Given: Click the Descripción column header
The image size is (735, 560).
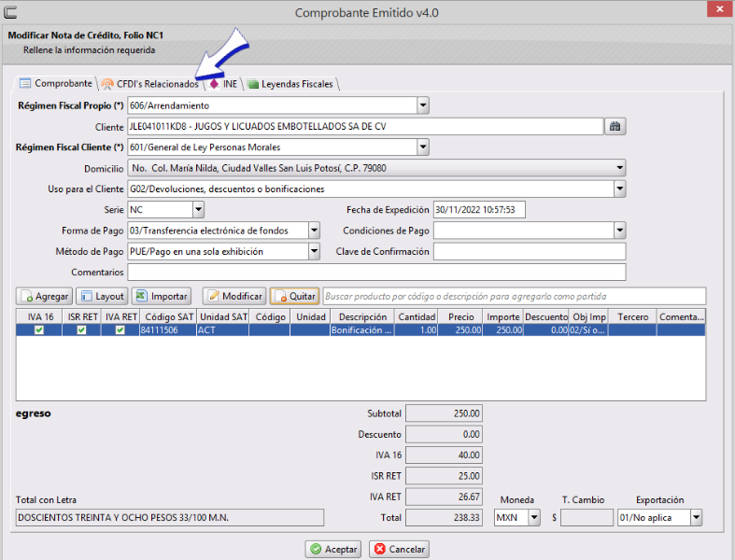Looking at the screenshot, I should coord(362,316).
